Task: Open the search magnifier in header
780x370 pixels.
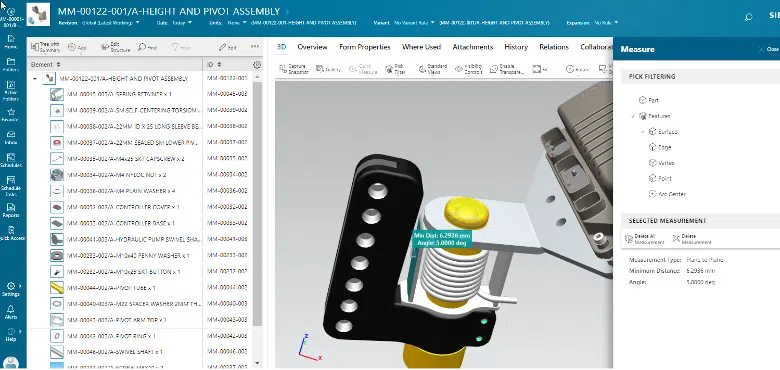Action: (748, 17)
